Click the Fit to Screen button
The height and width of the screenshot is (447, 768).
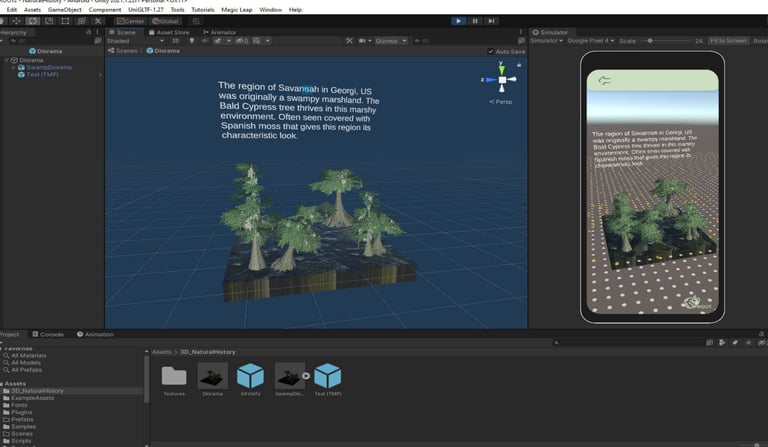pos(728,41)
